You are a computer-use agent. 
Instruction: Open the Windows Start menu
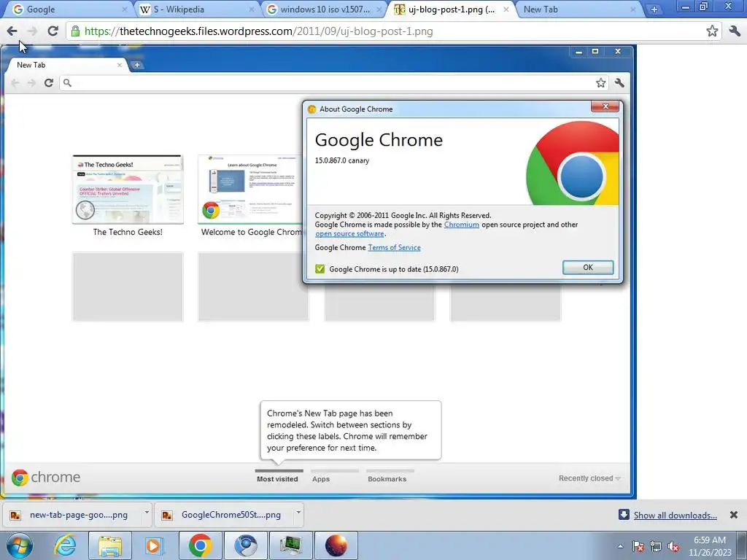(x=20, y=545)
